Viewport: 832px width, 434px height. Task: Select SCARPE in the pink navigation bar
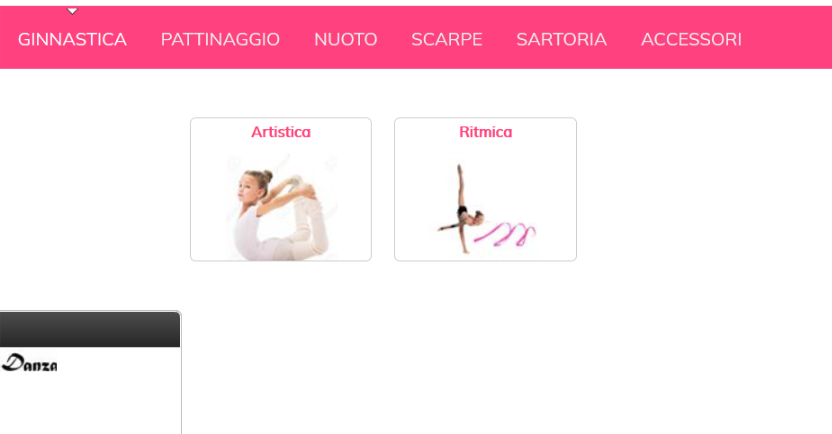447,39
